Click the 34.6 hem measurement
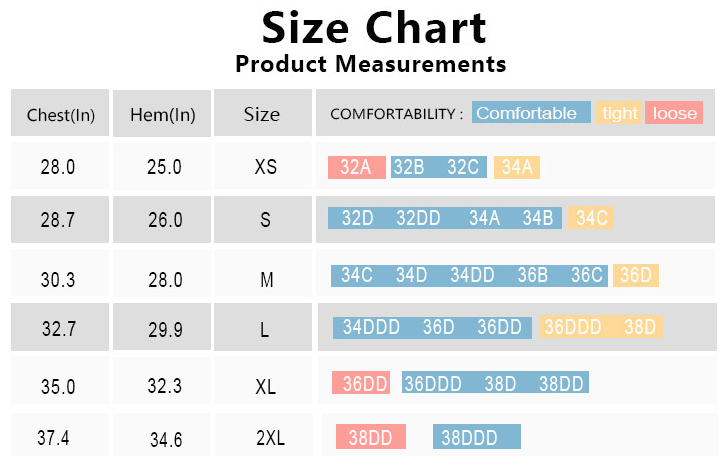This screenshot has width=724, height=470. (165, 438)
